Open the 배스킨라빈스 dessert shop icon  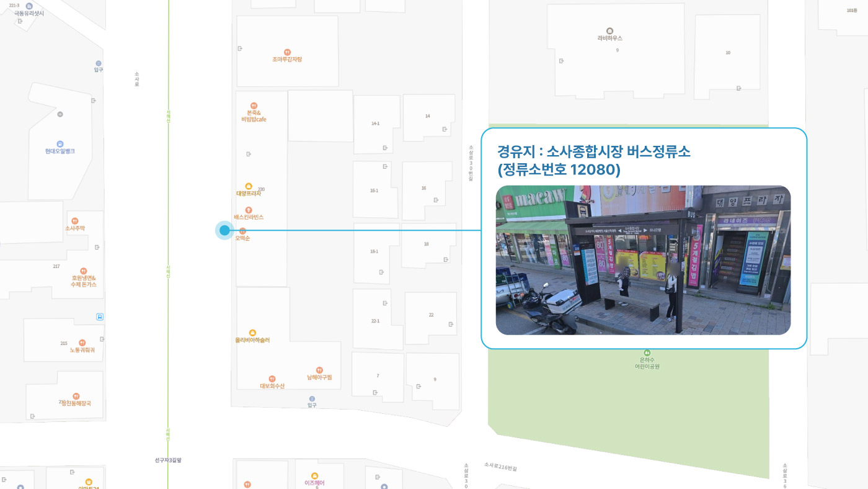249,210
